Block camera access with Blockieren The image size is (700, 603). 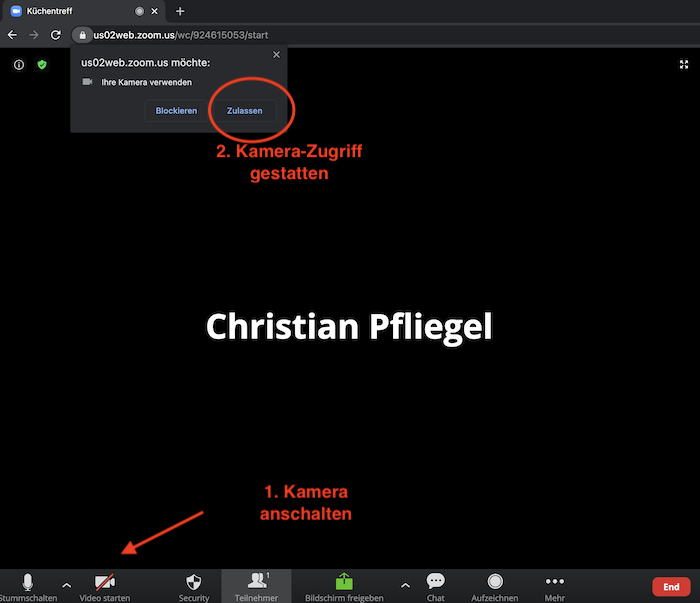click(x=176, y=111)
